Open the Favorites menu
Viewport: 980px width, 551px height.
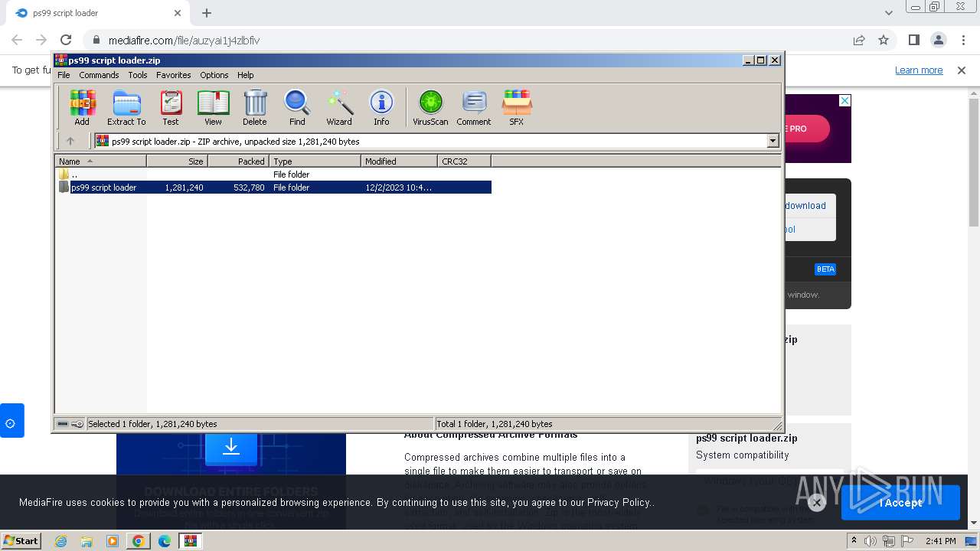pyautogui.click(x=174, y=75)
